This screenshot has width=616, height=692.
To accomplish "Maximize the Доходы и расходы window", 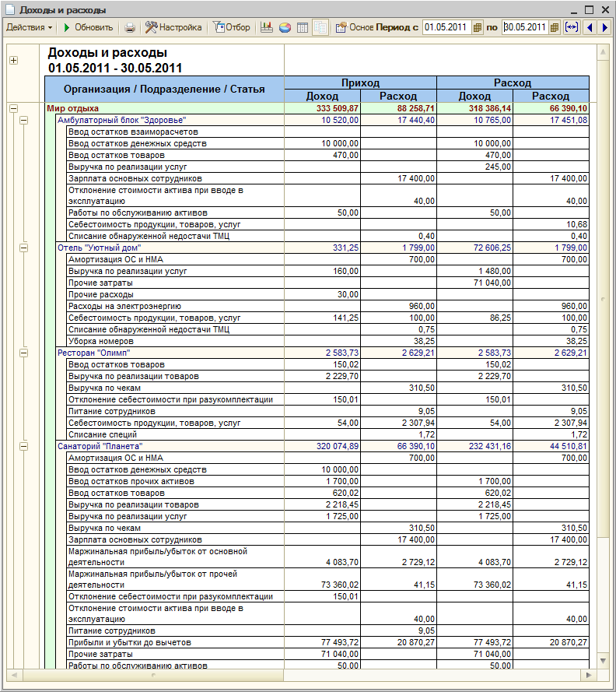I will 589,9.
